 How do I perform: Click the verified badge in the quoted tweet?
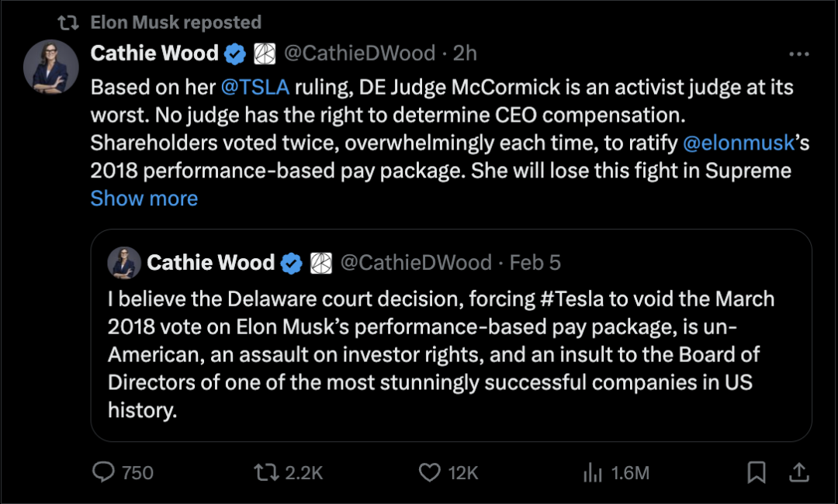292,263
